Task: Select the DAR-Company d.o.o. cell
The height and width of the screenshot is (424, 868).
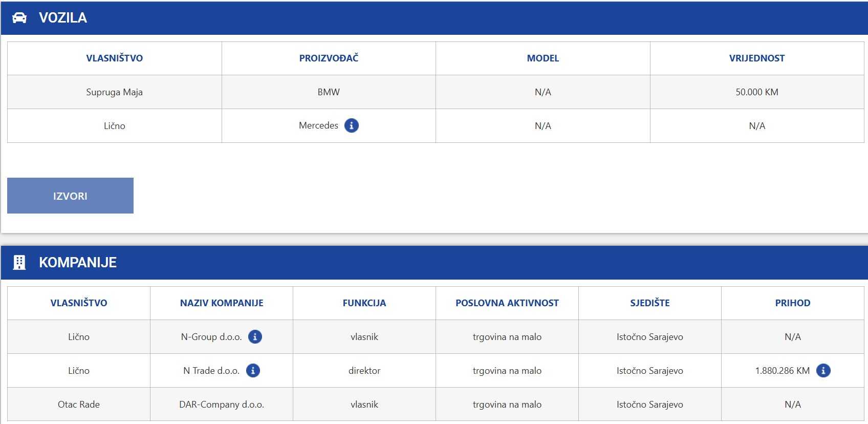Action: coord(222,404)
